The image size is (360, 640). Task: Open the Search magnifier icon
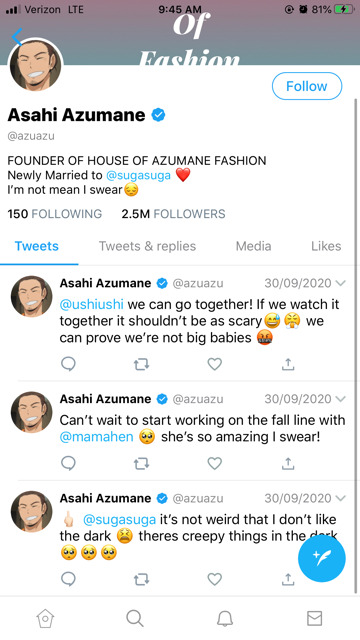[135, 618]
